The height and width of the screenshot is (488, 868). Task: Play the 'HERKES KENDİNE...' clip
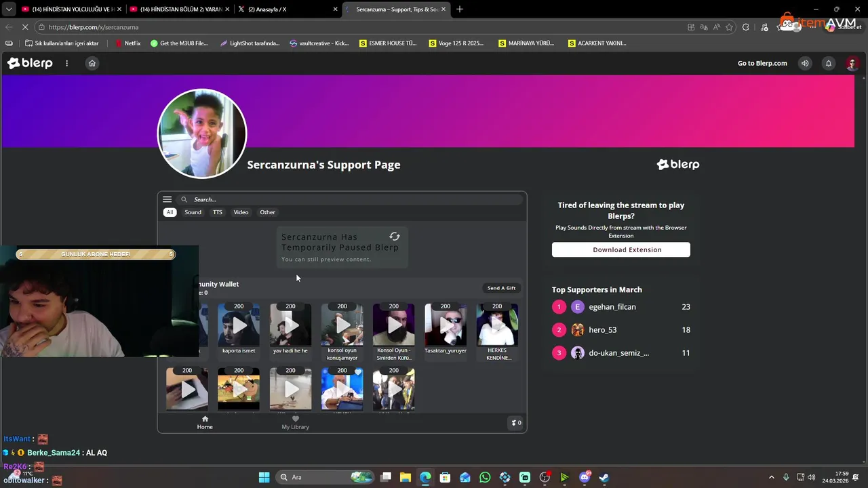coord(497,325)
